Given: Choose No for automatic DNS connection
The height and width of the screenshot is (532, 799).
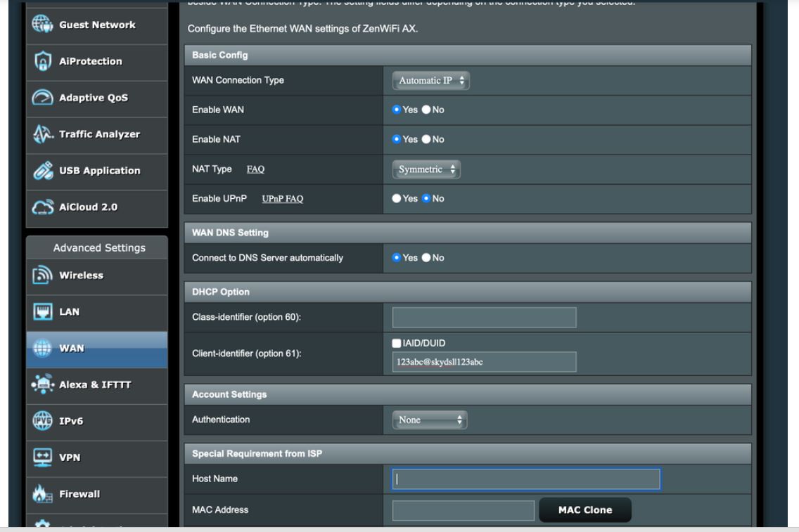Looking at the screenshot, I should (426, 258).
